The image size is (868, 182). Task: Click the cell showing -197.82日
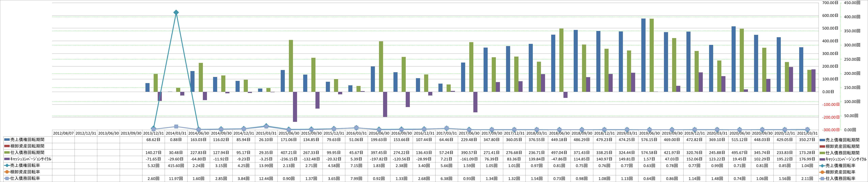tap(379, 159)
